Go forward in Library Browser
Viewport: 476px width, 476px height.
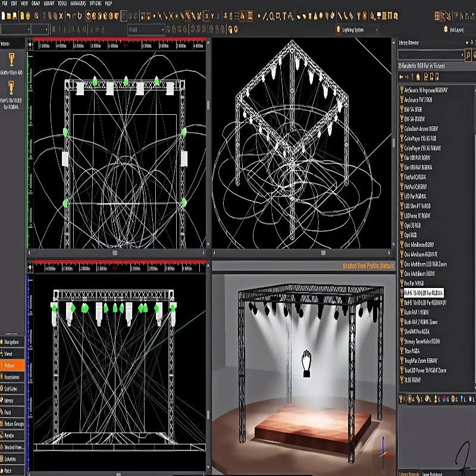[x=407, y=77]
